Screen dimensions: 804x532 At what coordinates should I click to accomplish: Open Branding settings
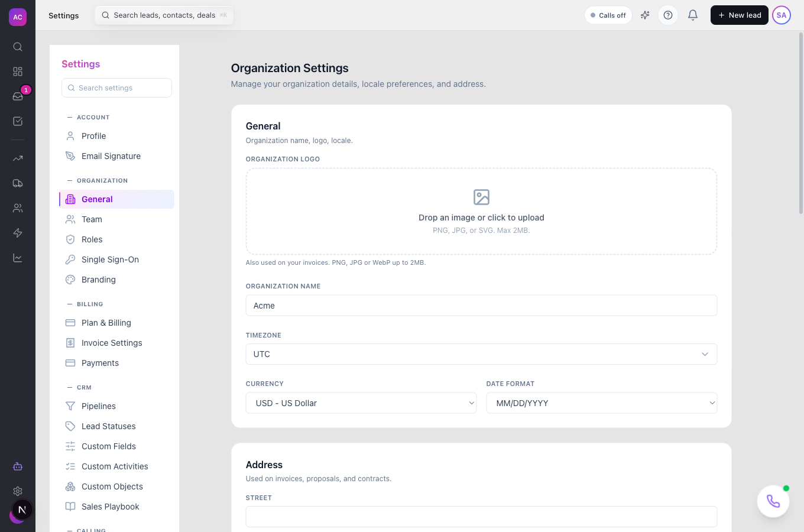[116, 280]
